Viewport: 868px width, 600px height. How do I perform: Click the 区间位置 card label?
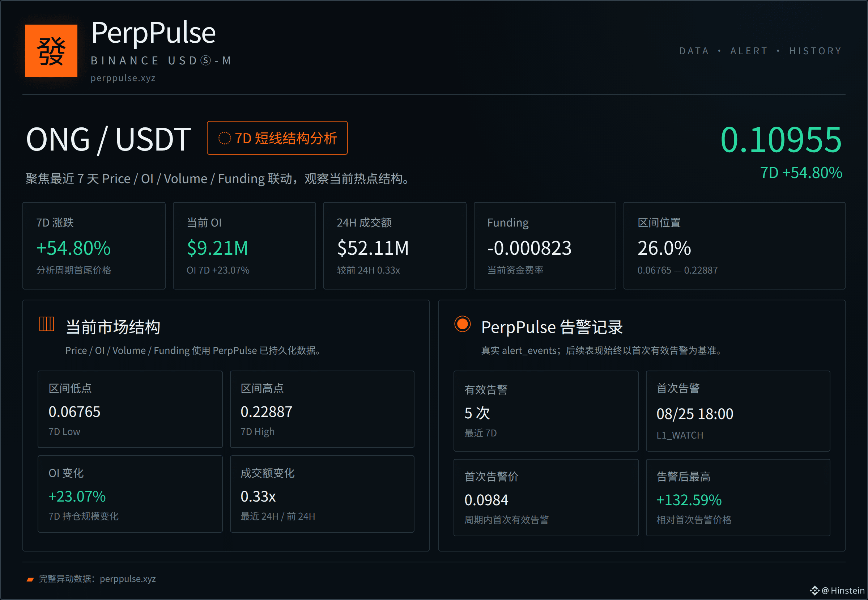pos(659,223)
